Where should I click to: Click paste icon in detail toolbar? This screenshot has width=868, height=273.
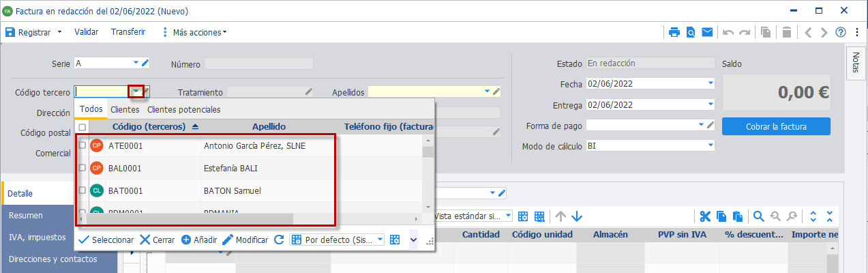click(x=738, y=216)
